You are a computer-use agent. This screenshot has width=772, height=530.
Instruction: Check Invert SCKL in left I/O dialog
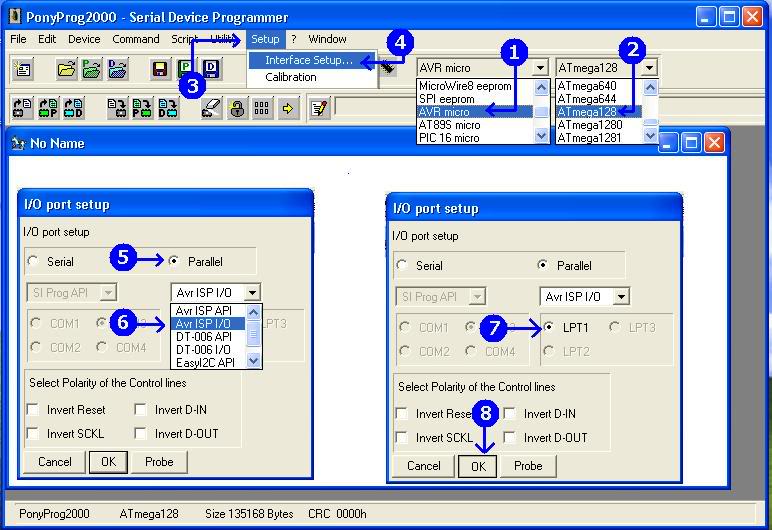pos(33,433)
